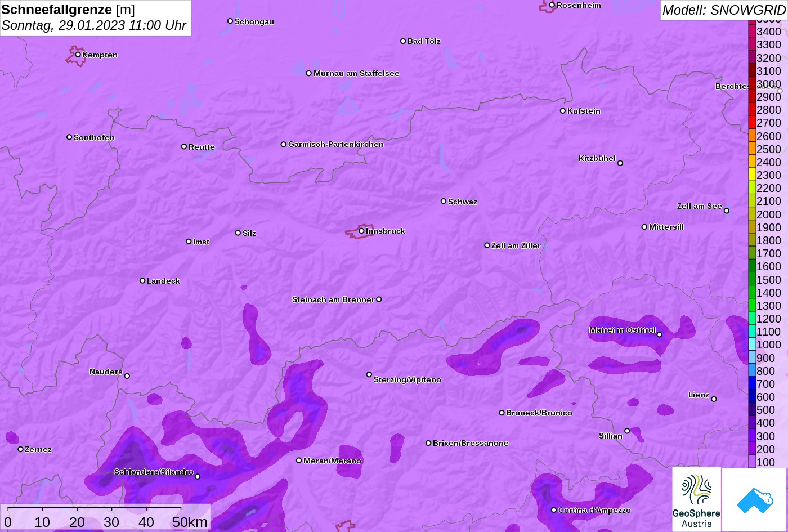Screen dimensions: 788x532
Task: Click the 1000 m cyan legend swatch
Action: 752,345
